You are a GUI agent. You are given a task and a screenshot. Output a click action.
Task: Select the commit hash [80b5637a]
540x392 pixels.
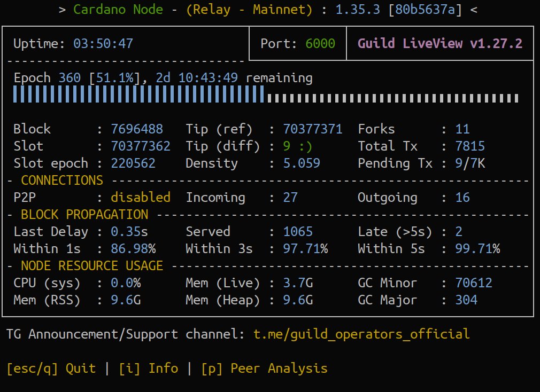click(425, 10)
